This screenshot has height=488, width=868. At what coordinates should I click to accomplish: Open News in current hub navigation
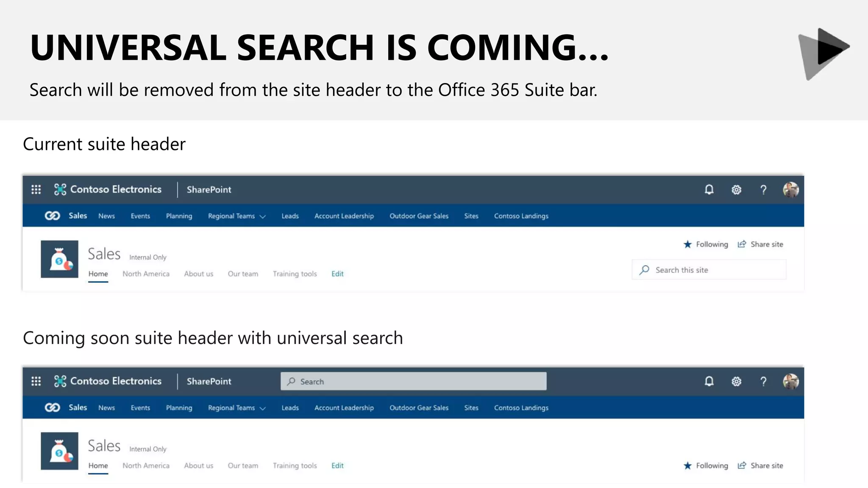[x=106, y=216]
